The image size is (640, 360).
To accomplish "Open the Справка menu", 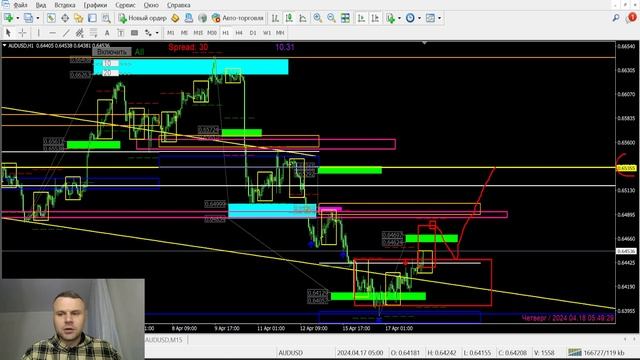I will [x=179, y=5].
